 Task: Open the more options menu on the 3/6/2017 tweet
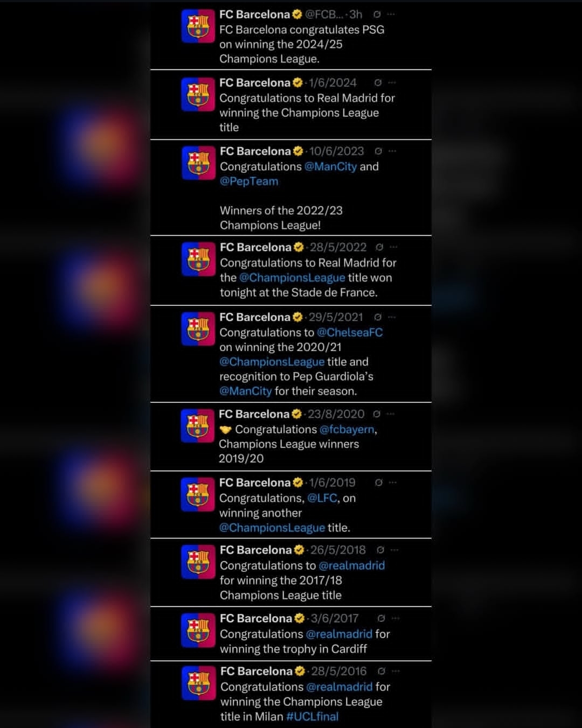[396, 618]
